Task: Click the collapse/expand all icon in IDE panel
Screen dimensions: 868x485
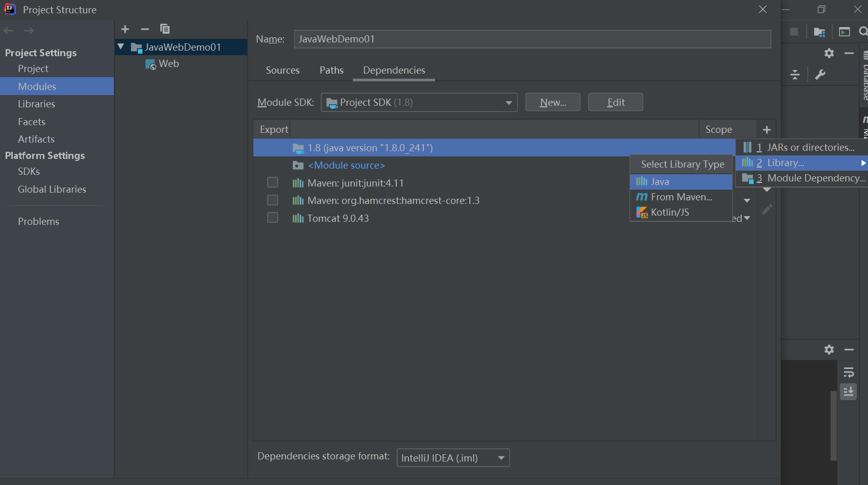Action: [x=795, y=75]
